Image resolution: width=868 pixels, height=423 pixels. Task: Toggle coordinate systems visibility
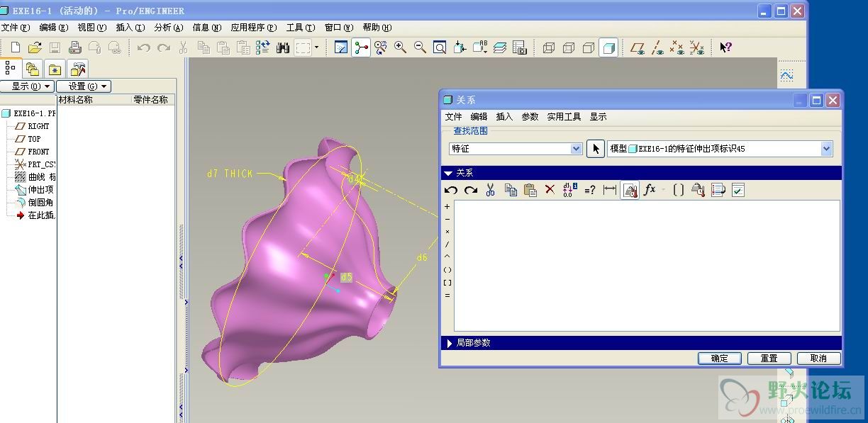click(x=697, y=47)
